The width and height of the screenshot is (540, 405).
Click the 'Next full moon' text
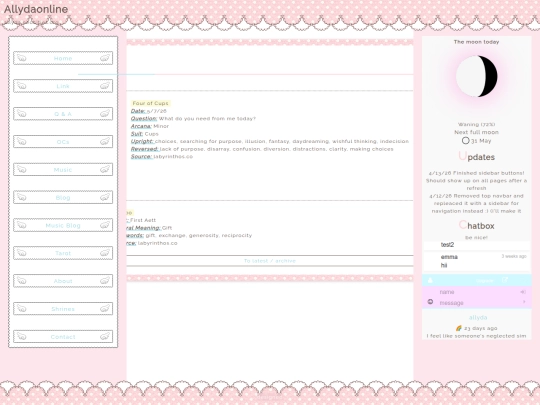(476, 132)
